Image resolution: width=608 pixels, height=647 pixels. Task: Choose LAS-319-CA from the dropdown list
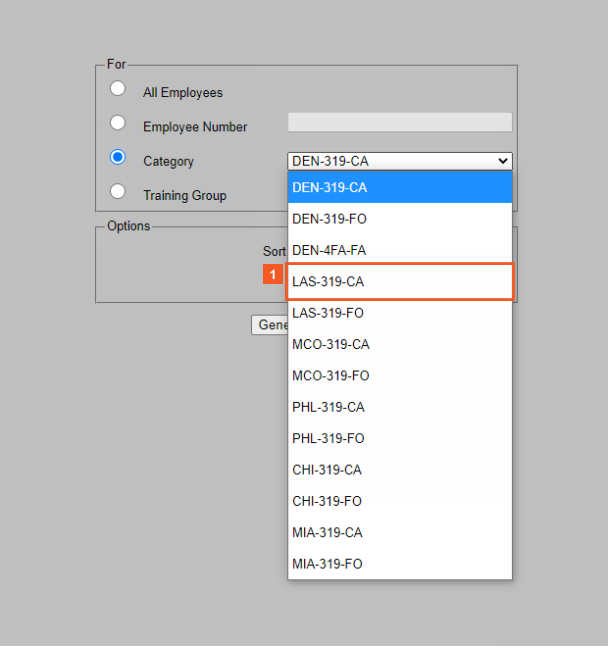coord(400,281)
